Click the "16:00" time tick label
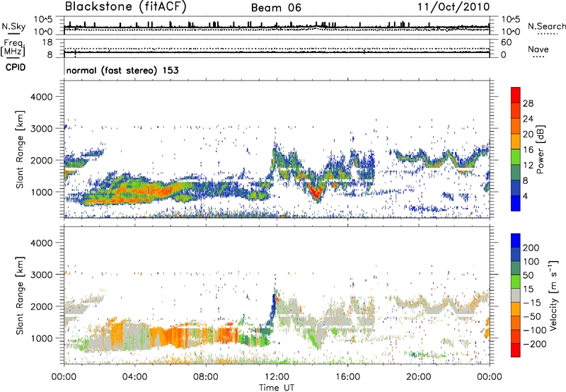 point(347,377)
